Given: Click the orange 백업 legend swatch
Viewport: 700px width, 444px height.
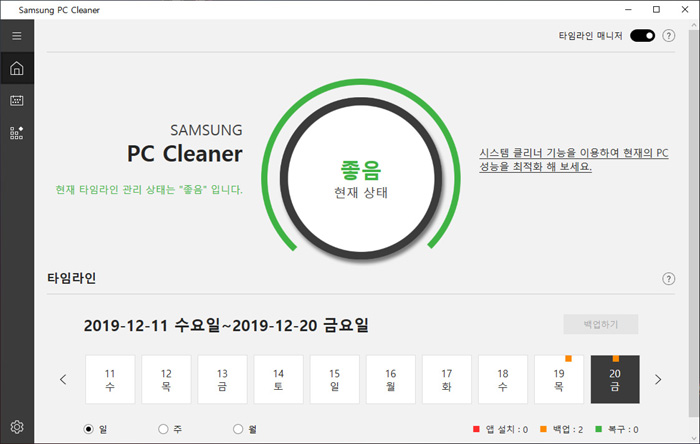Looking at the screenshot, I should pyautogui.click(x=543, y=429).
